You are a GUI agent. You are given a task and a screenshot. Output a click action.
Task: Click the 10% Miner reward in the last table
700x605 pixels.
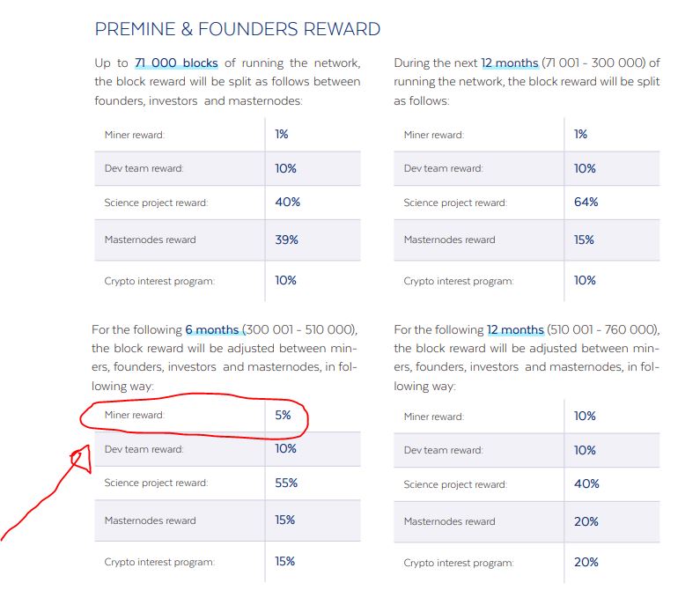(x=585, y=417)
